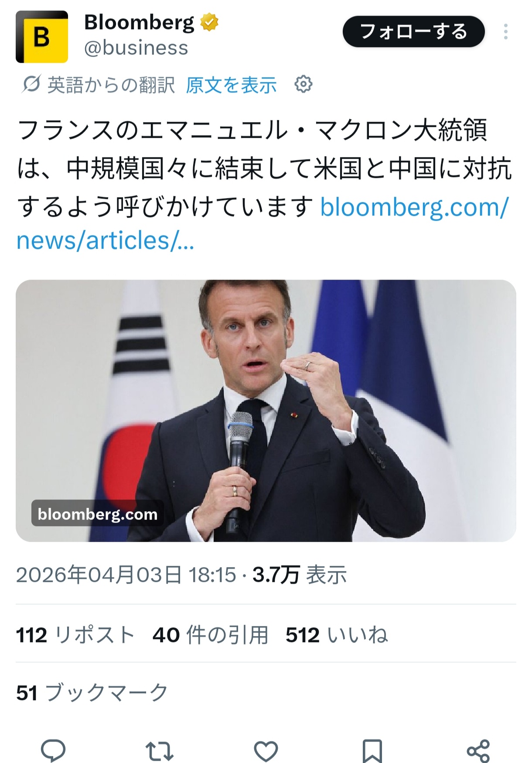
Task: Open translation settings gear icon
Action: (304, 84)
